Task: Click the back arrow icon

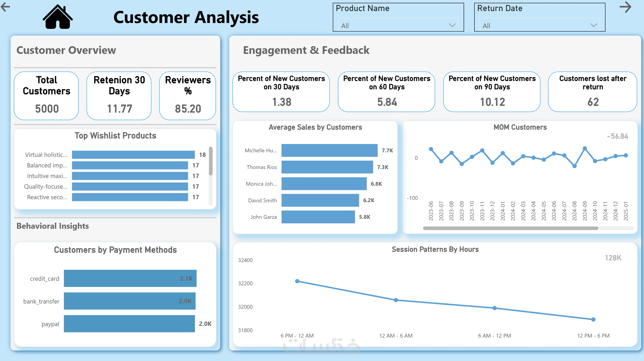Action: (5, 7)
